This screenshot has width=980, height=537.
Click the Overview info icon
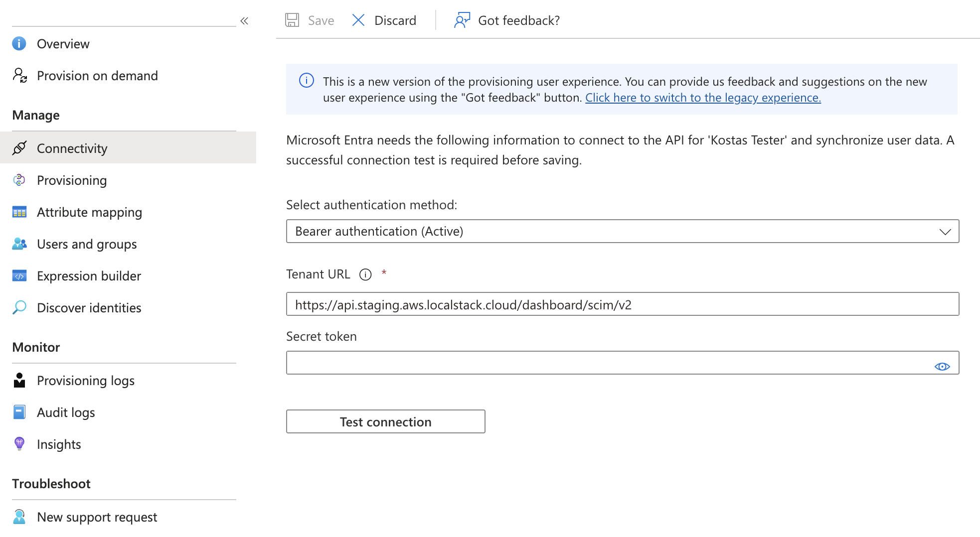(19, 43)
